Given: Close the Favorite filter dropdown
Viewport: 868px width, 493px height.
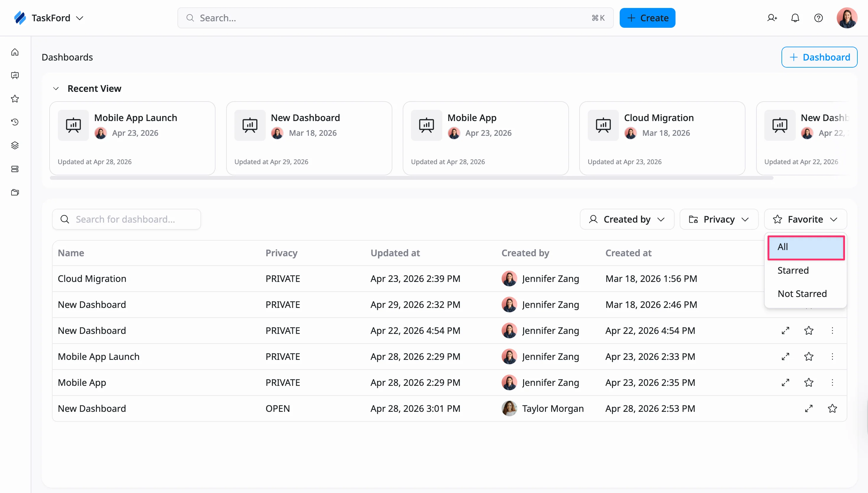Looking at the screenshot, I should [x=805, y=219].
